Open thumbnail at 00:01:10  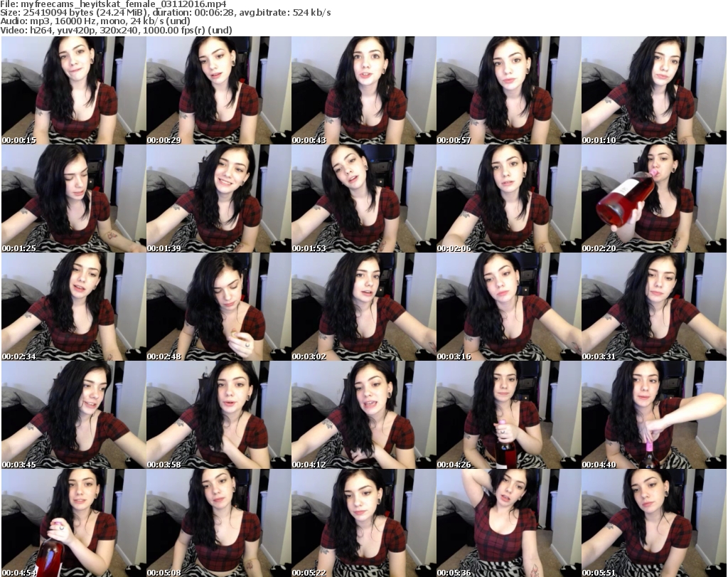[654, 90]
